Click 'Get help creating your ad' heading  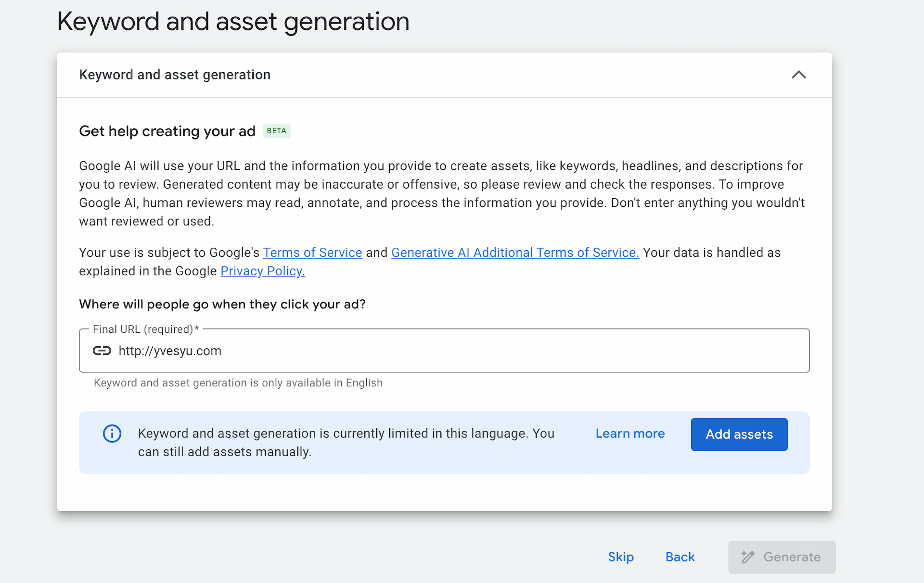(x=167, y=131)
